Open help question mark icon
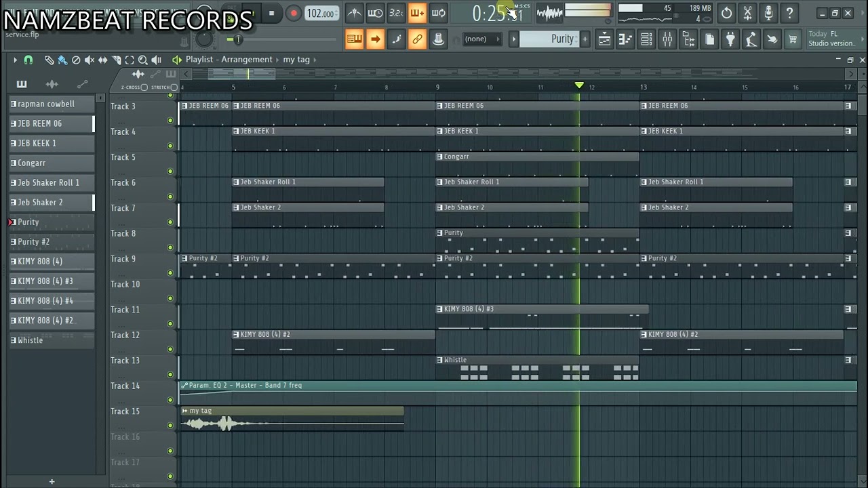Viewport: 868px width, 488px height. pyautogui.click(x=789, y=13)
